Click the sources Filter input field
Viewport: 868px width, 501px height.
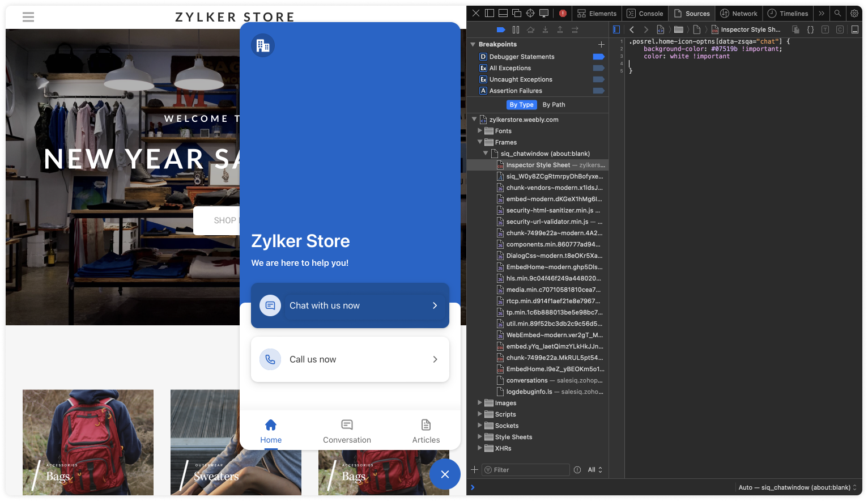pyautogui.click(x=526, y=470)
